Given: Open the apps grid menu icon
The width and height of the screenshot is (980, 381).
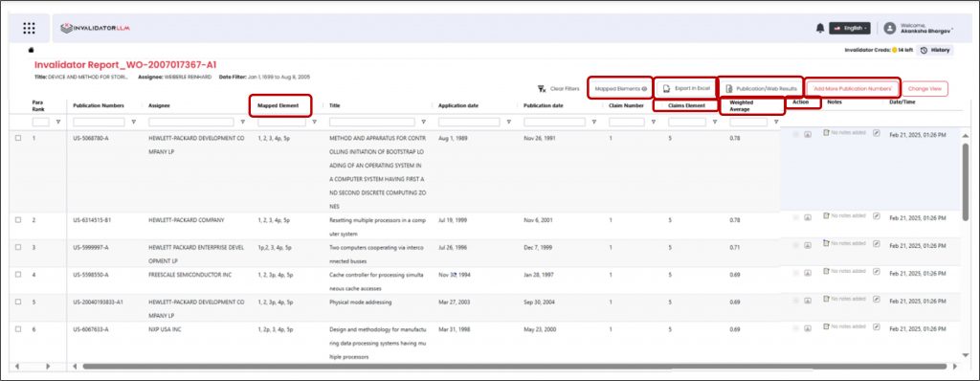Looking at the screenshot, I should [29, 28].
